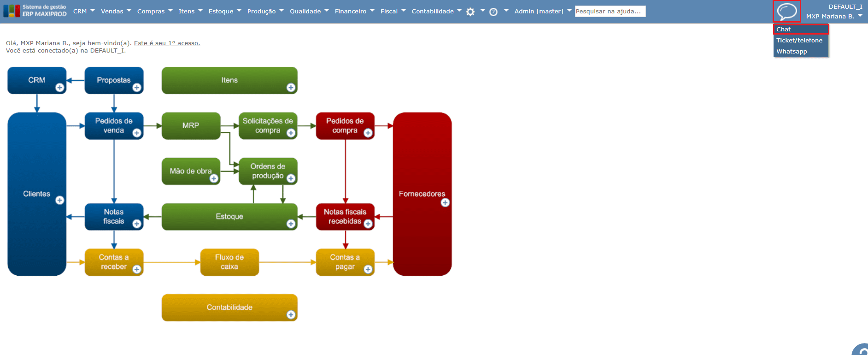This screenshot has width=868, height=355.
Task: Click the plus icon on Itens box
Action: (x=291, y=88)
